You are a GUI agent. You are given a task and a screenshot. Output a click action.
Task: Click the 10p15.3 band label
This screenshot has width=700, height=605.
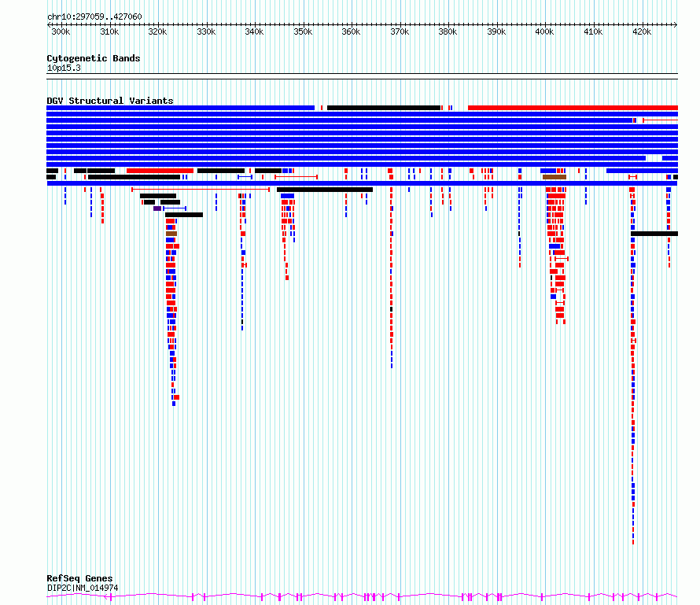64,68
